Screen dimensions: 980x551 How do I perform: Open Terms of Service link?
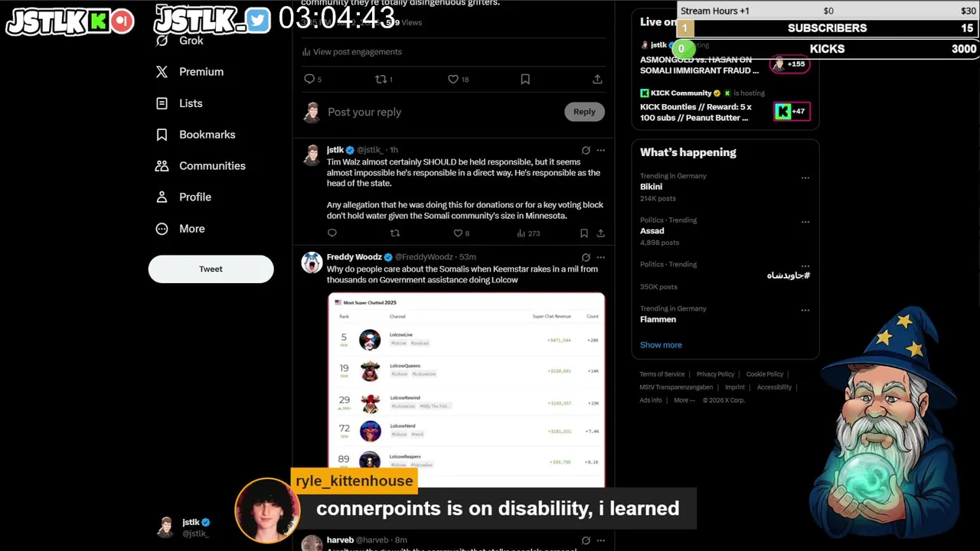pos(662,374)
